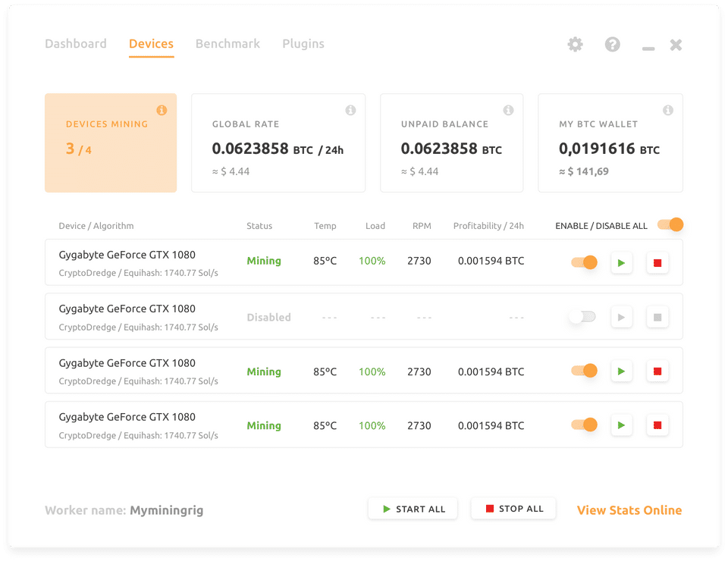Viewport: 728px width, 561px height.
Task: Show info for My BTC Wallet card
Action: (668, 110)
